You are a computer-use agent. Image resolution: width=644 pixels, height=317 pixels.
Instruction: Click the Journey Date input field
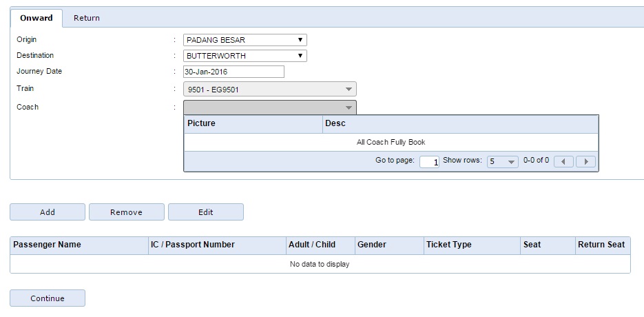[233, 72]
